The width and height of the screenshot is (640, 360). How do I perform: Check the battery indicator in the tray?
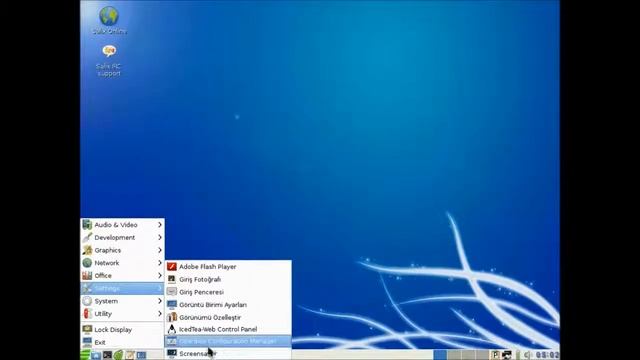(x=518, y=355)
